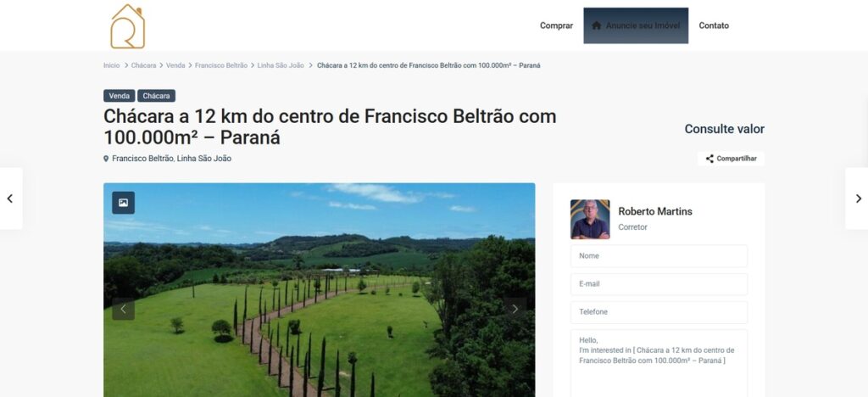Open the Comprar menu item

[x=556, y=25]
